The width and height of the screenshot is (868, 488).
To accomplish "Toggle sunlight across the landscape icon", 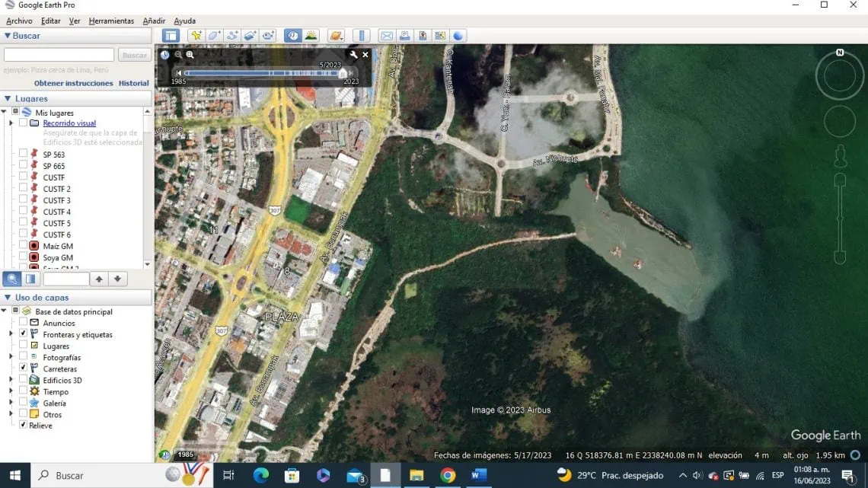I will (311, 36).
